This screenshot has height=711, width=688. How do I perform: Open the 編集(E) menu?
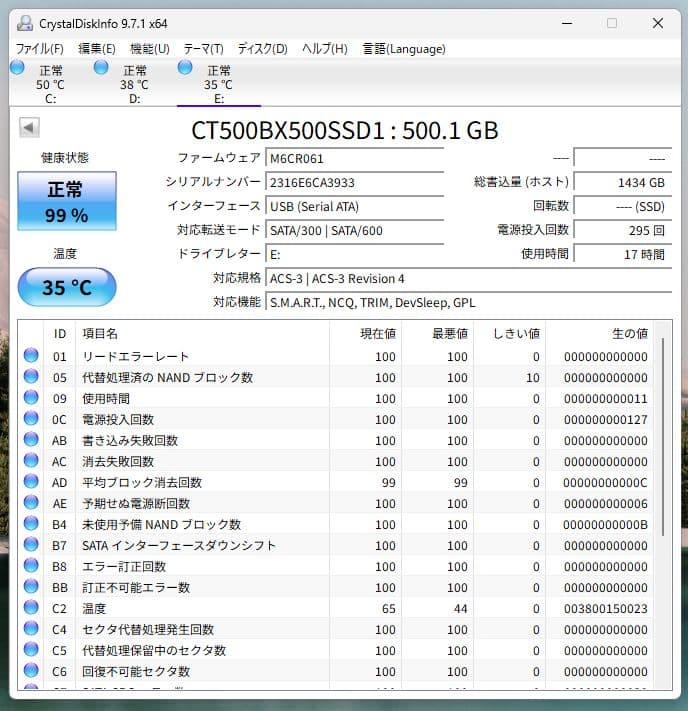click(97, 49)
